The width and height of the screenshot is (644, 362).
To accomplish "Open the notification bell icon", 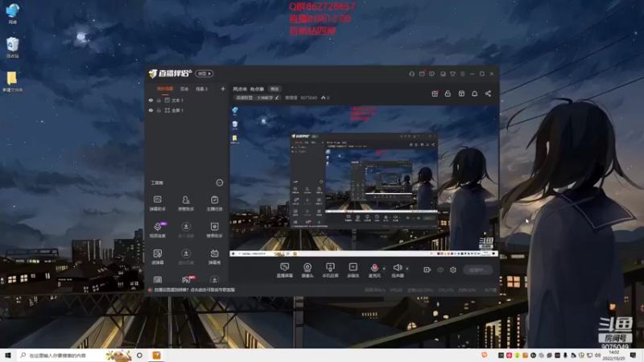I will [474, 93].
